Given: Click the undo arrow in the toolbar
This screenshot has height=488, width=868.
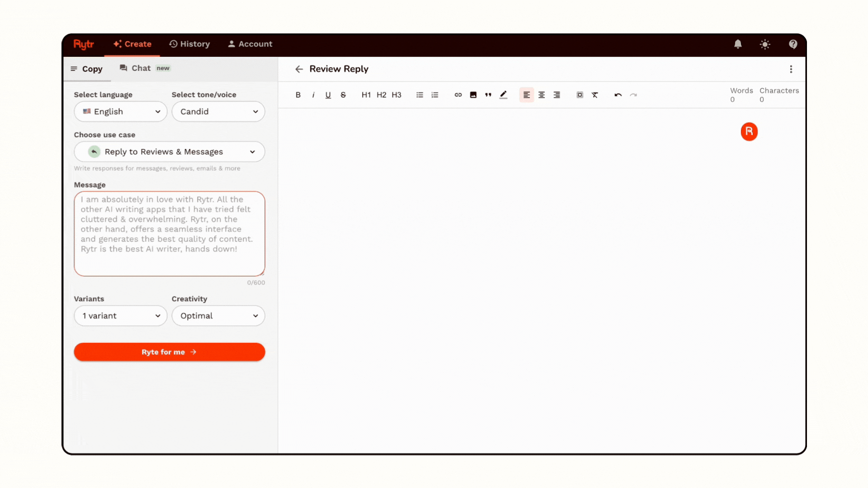Looking at the screenshot, I should 618,95.
